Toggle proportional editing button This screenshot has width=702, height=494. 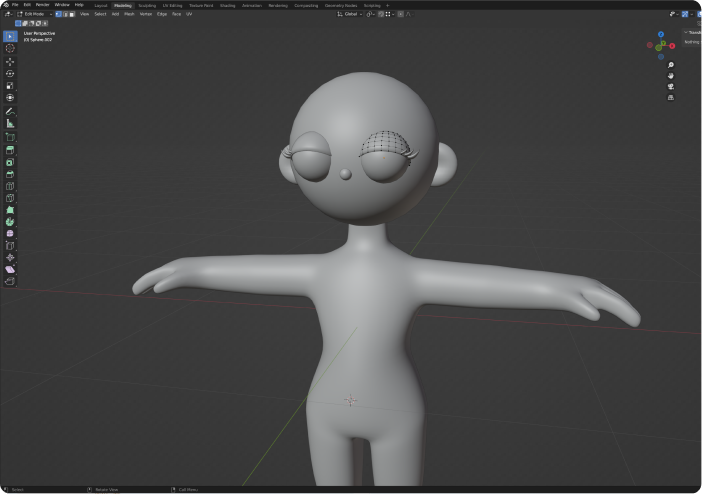click(x=400, y=14)
